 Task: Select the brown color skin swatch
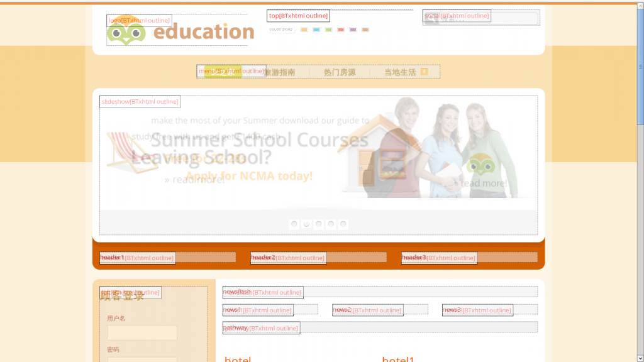click(x=365, y=30)
